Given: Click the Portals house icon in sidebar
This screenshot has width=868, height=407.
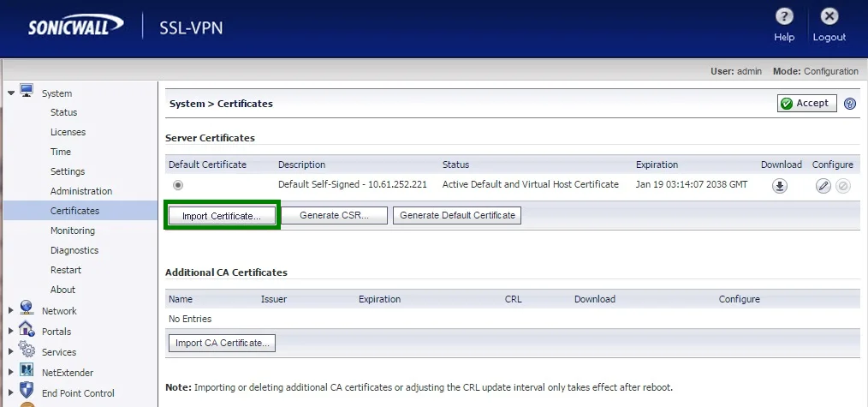Looking at the screenshot, I should (27, 330).
